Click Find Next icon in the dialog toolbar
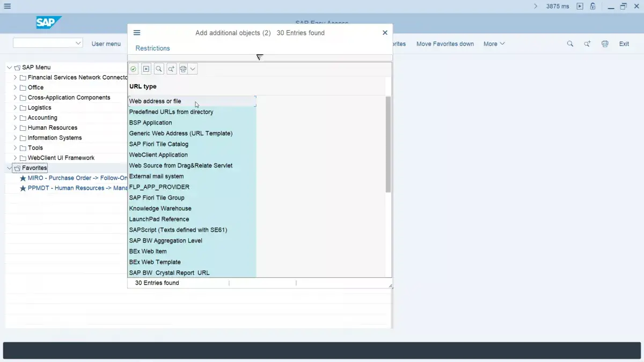 [171, 69]
